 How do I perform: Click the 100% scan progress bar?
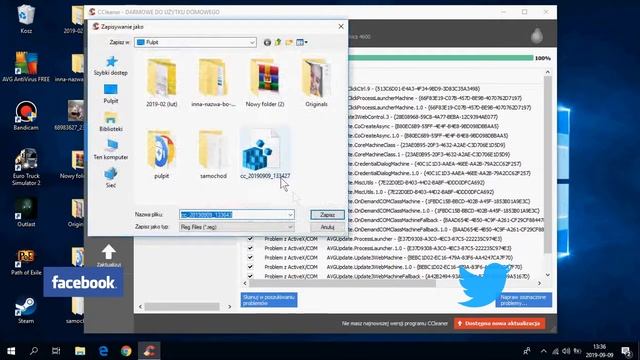coord(441,58)
